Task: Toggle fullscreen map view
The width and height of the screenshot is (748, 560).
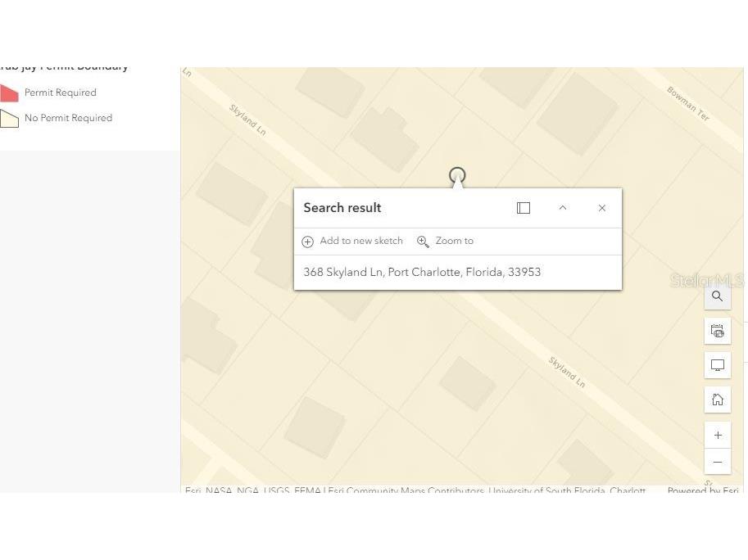Action: [717, 365]
